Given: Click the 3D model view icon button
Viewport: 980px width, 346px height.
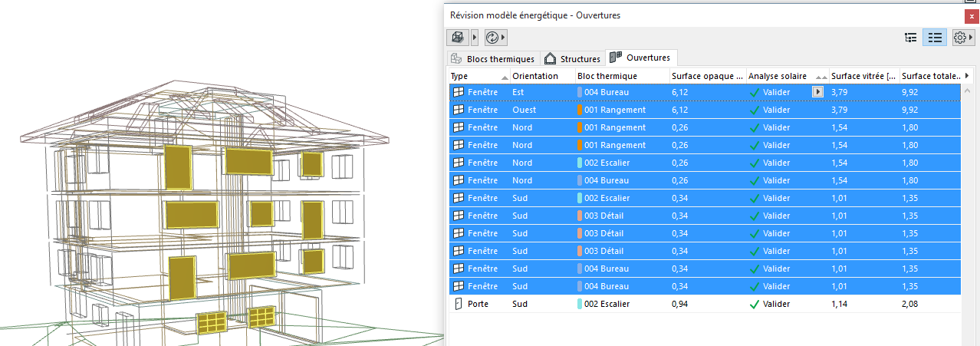Looking at the screenshot, I should (458, 37).
